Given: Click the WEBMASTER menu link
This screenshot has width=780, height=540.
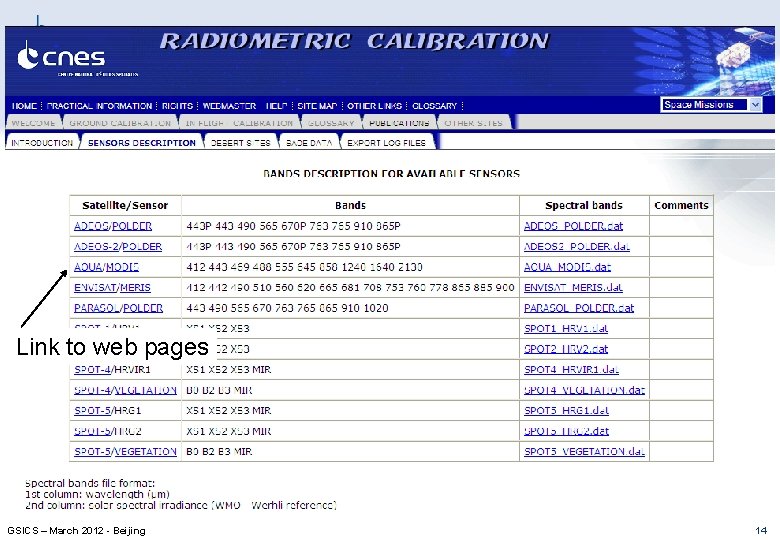Looking at the screenshot, I should (229, 106).
